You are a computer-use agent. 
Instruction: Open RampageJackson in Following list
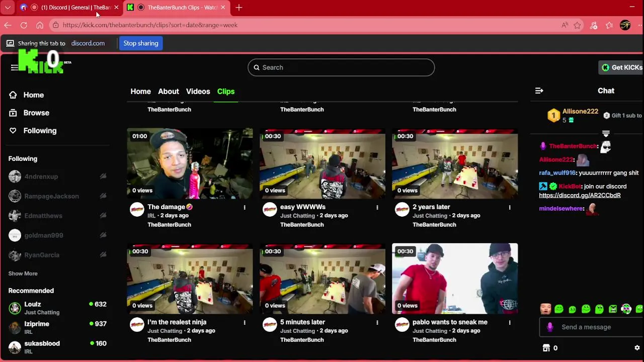click(51, 196)
